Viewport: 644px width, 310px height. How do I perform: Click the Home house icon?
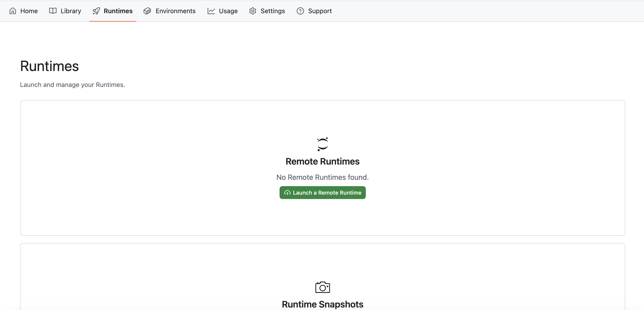(13, 11)
